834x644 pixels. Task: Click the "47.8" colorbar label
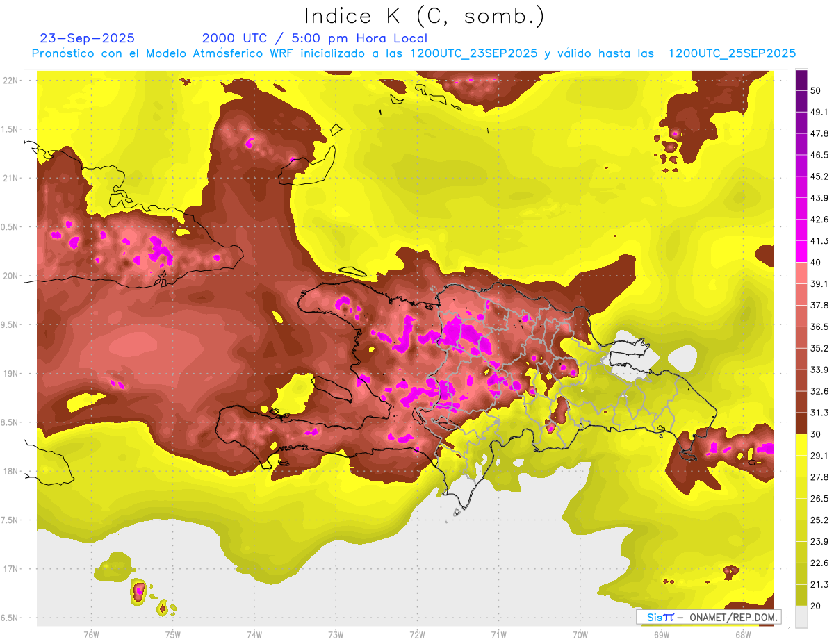coord(819,133)
